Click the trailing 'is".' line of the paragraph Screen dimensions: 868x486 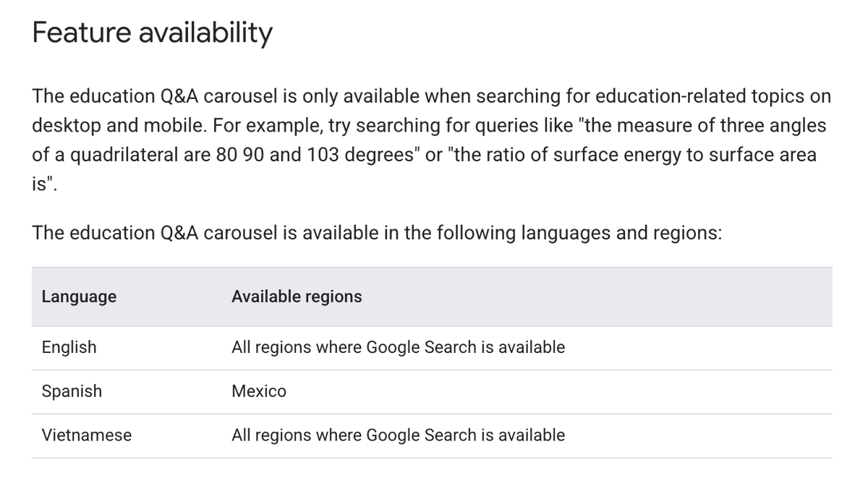coord(44,184)
